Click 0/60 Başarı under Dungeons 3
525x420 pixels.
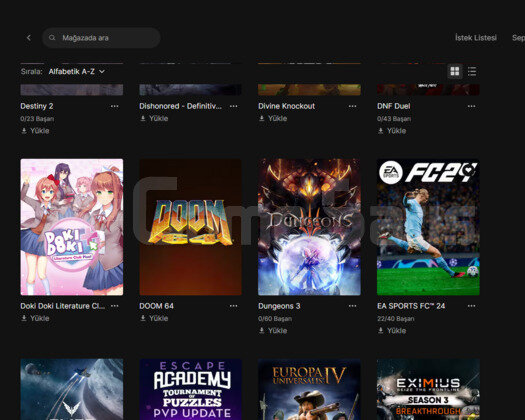point(275,319)
